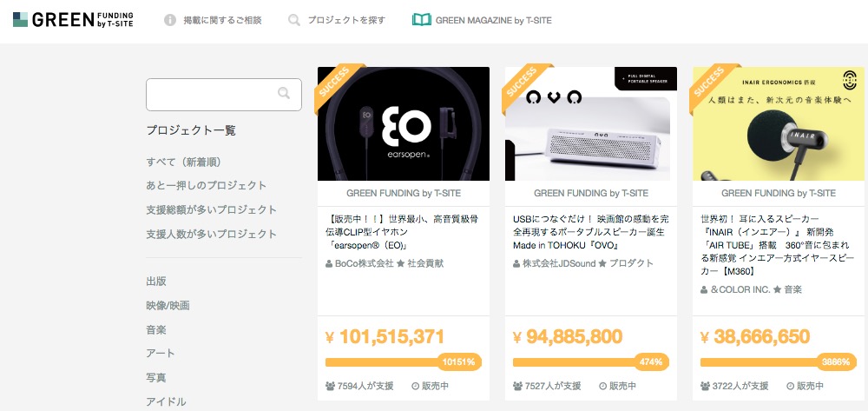This screenshot has width=868, height=411.
Task: Open INAIR ear speaker project title
Action: [x=777, y=245]
